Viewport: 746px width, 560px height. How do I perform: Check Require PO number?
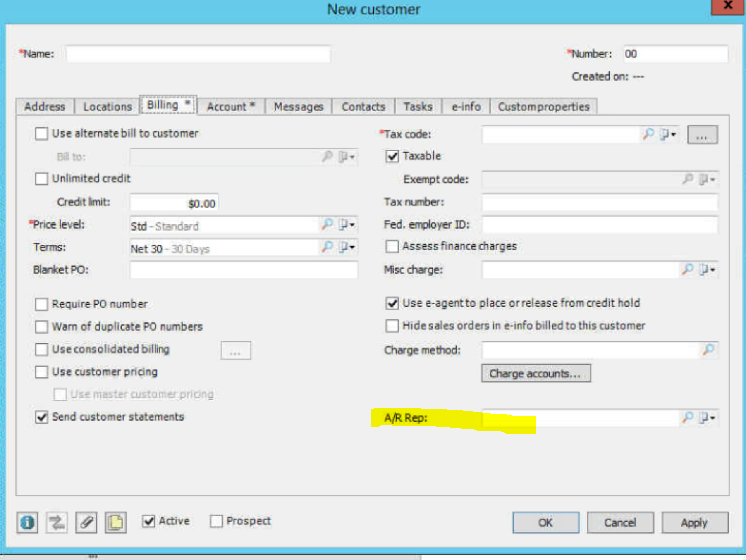coord(41,304)
